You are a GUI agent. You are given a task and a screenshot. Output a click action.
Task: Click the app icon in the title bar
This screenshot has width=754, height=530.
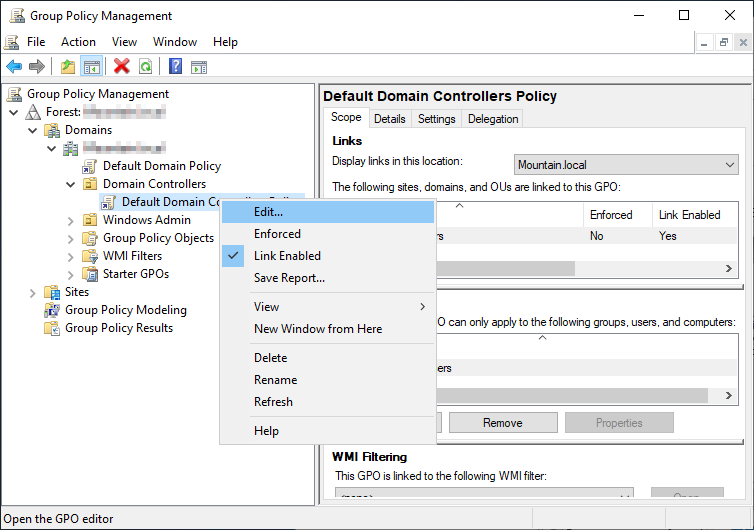(17, 16)
